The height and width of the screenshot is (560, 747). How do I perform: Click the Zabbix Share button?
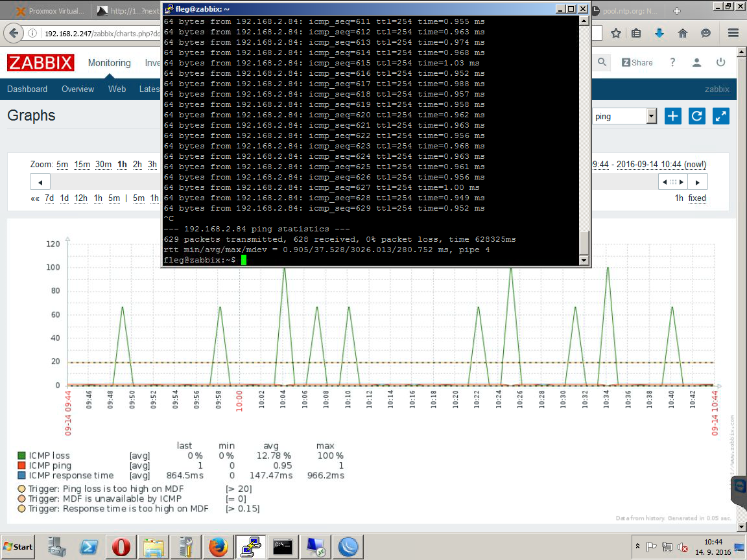click(x=637, y=62)
